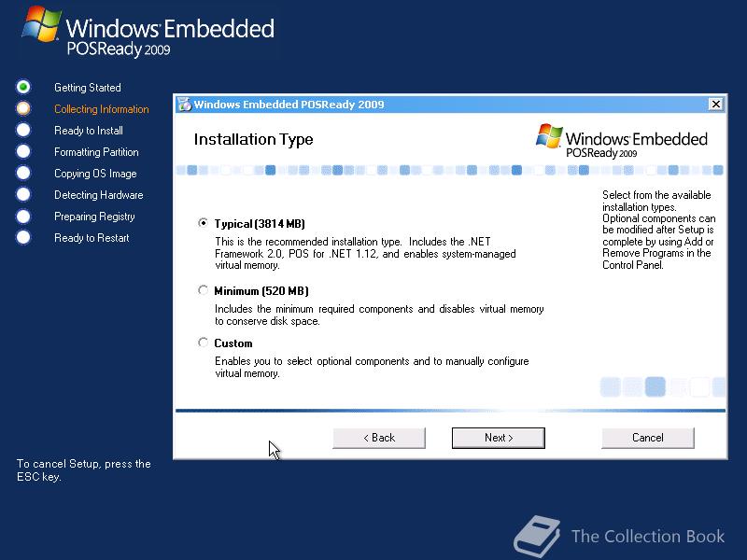The width and height of the screenshot is (747, 560).
Task: Click the Custom description about optional components
Action: [372, 367]
